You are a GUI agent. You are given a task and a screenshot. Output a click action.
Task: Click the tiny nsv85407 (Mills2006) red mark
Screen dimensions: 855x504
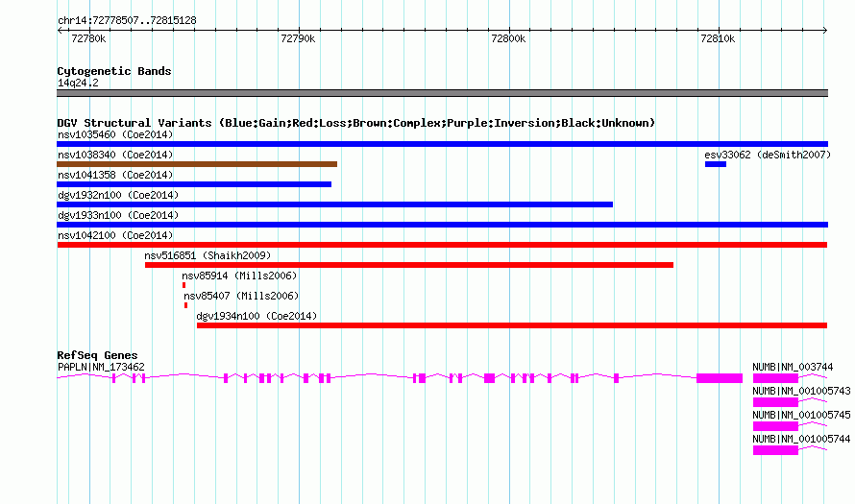click(186, 305)
